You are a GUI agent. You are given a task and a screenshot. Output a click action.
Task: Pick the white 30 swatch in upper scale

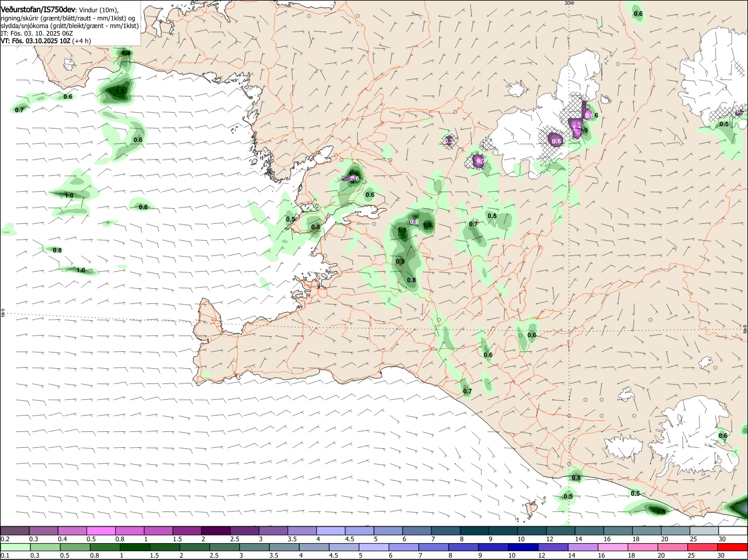point(732,530)
